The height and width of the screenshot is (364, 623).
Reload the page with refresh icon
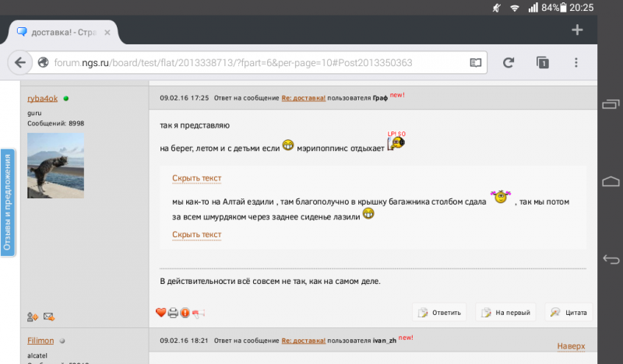pos(509,62)
